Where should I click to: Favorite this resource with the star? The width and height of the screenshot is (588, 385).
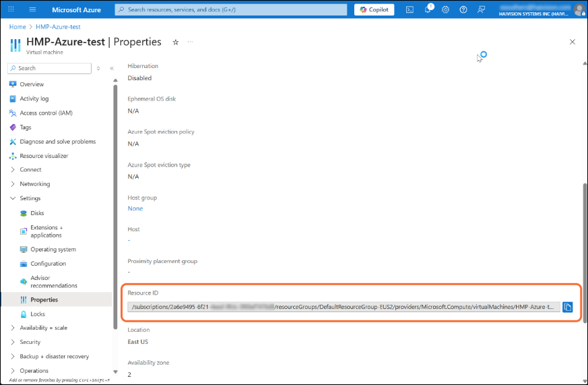click(176, 42)
